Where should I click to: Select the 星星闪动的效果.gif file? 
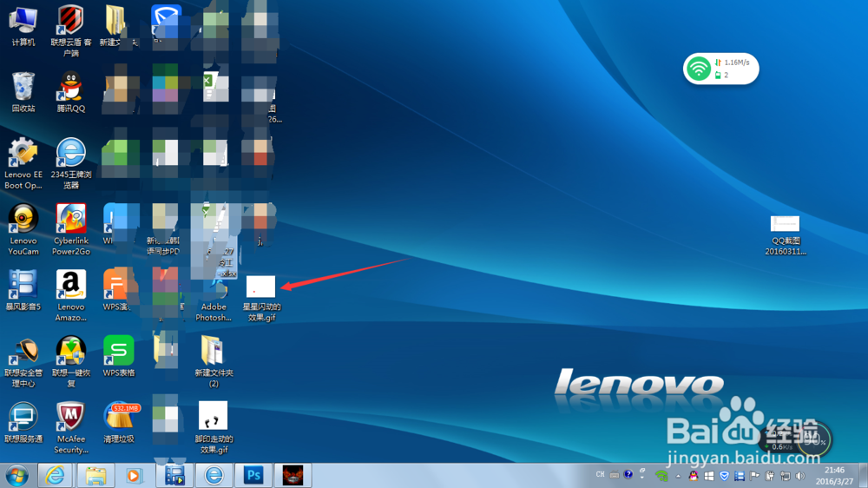pyautogui.click(x=260, y=298)
